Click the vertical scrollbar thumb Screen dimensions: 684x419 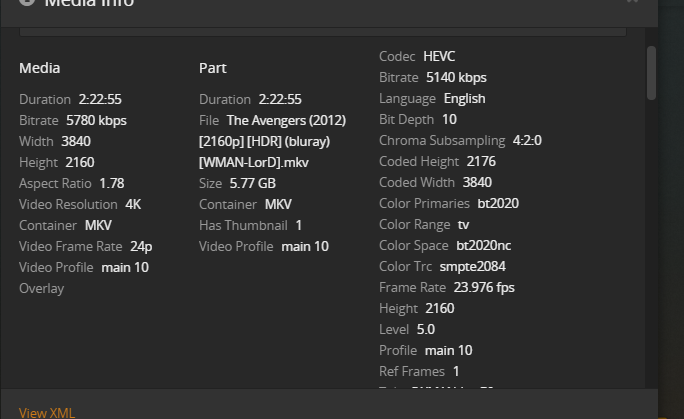coord(652,72)
